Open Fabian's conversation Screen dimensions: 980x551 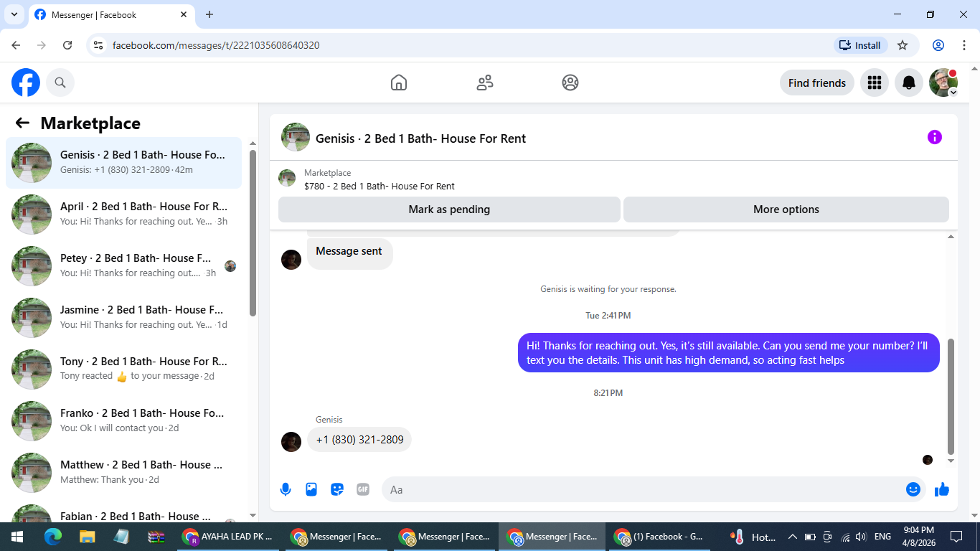(124, 512)
